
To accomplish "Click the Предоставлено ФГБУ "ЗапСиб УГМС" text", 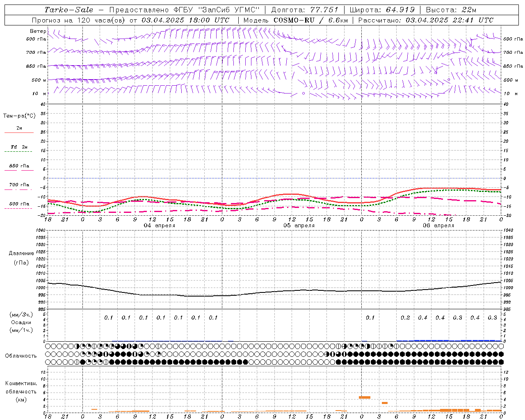I will 185,10.
